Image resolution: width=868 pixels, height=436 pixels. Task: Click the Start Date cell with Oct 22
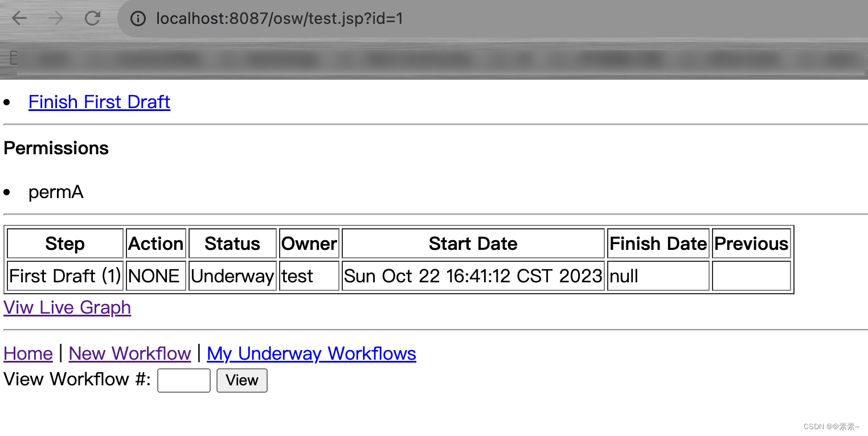coord(473,275)
